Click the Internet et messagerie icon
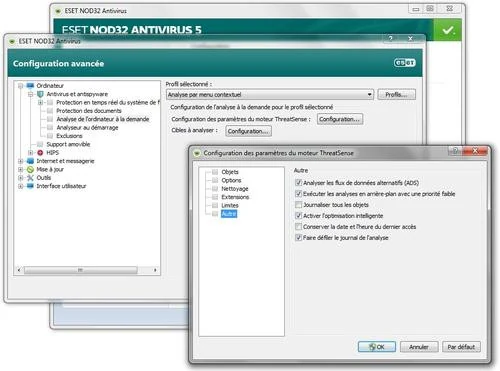The height and width of the screenshot is (371, 500). coord(30,161)
